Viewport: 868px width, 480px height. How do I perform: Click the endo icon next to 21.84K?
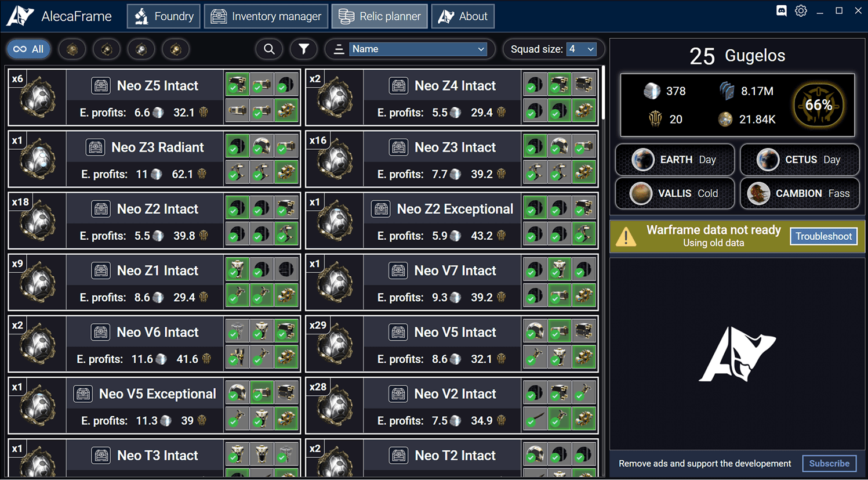(x=725, y=119)
